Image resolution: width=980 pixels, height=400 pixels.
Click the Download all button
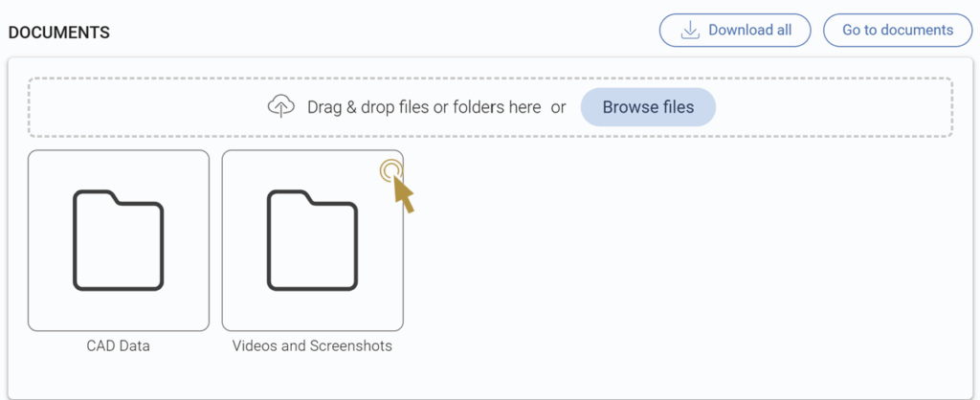(x=735, y=30)
